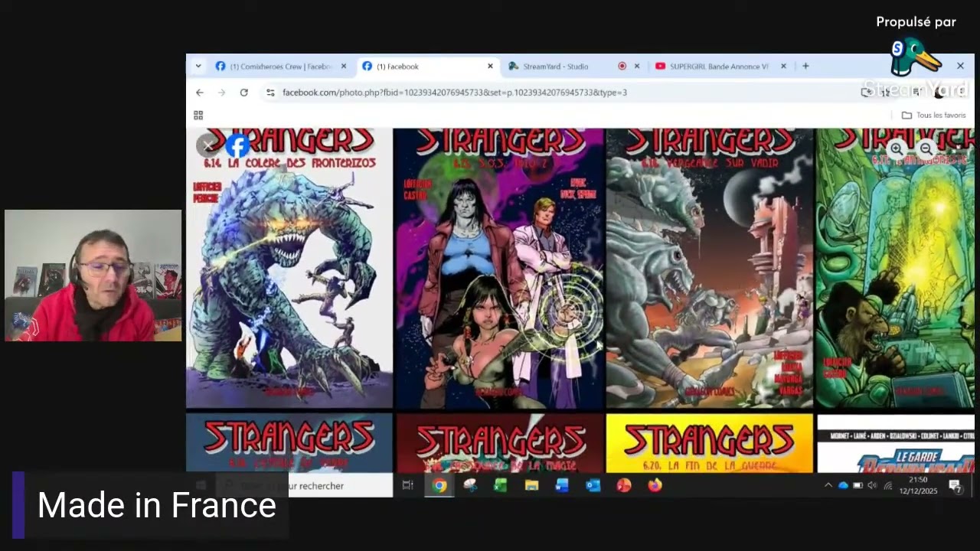Open Task View from the taskbar
This screenshot has width=980, height=551.
tap(408, 485)
